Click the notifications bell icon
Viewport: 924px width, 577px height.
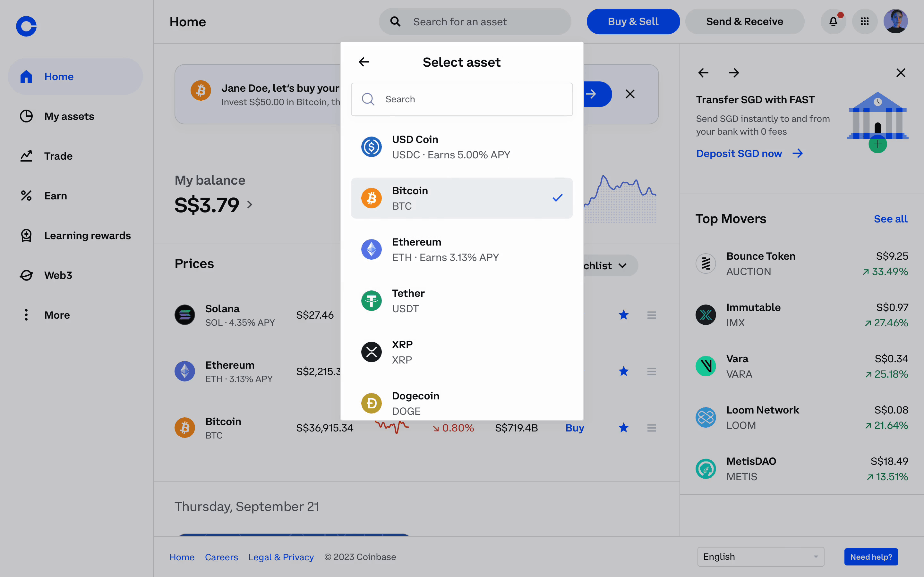click(833, 22)
